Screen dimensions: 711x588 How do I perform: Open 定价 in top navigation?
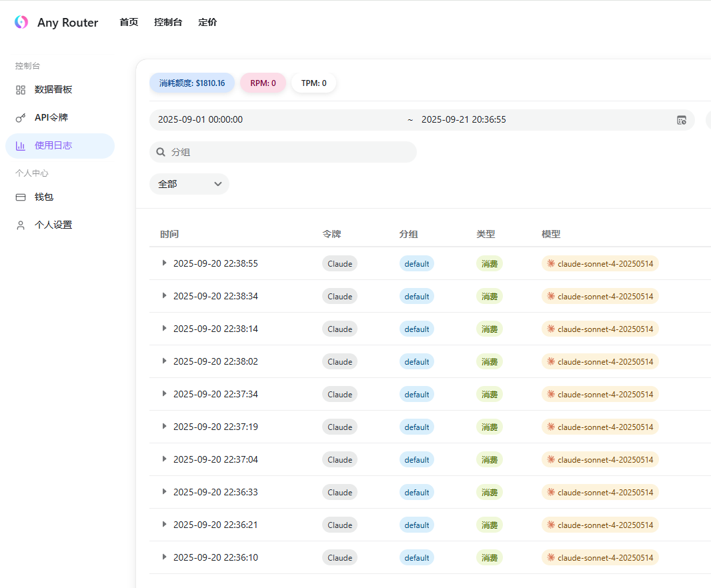[x=207, y=22]
